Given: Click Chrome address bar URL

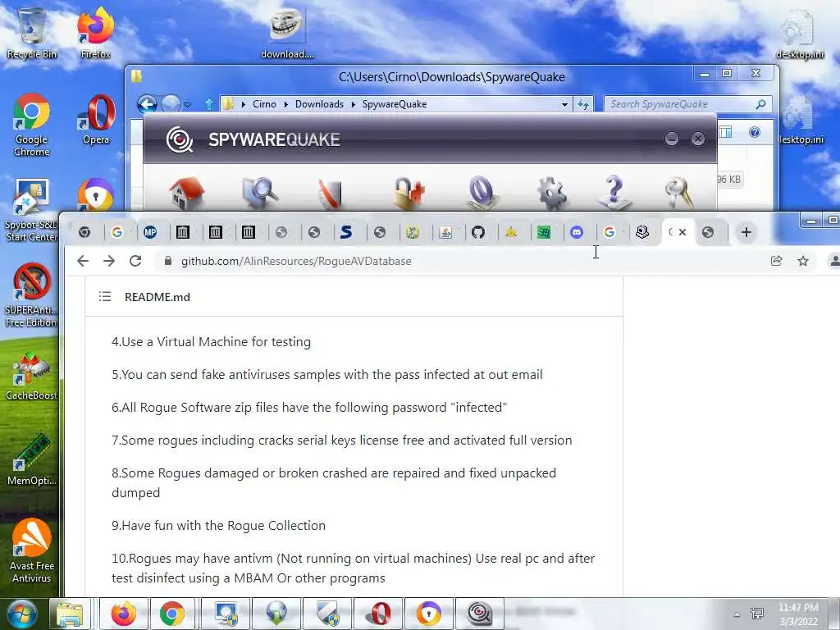Looking at the screenshot, I should tap(296, 261).
